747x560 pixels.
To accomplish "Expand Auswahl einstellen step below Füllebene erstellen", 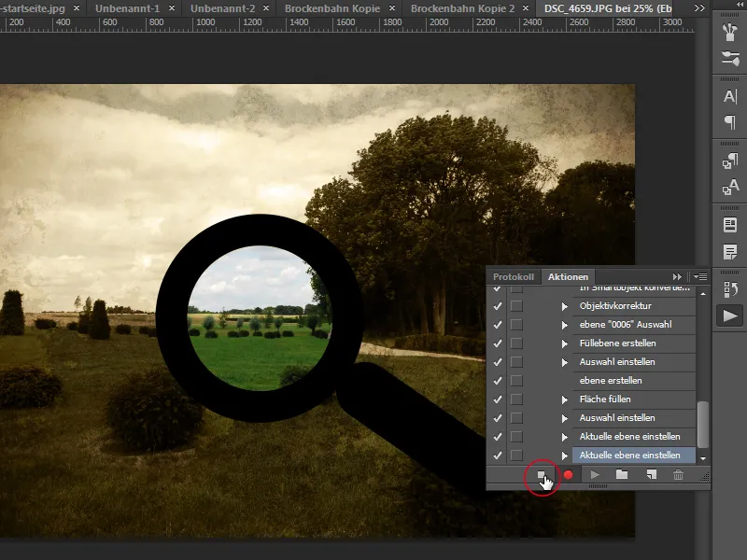I will (x=565, y=362).
